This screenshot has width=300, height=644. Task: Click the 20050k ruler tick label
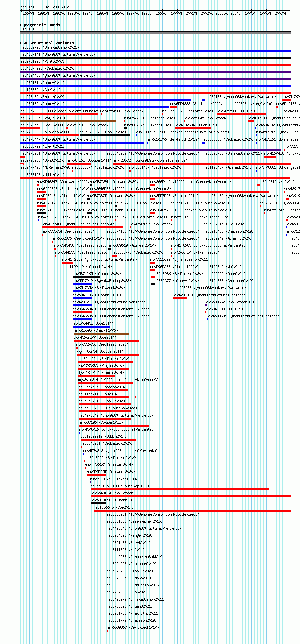(x=251, y=13)
